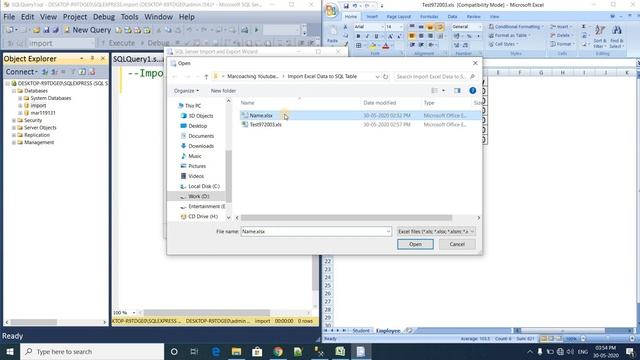Open the Microsoft Edge icon in the taskbar
This screenshot has width=640, height=360.
pyautogui.click(x=216, y=351)
